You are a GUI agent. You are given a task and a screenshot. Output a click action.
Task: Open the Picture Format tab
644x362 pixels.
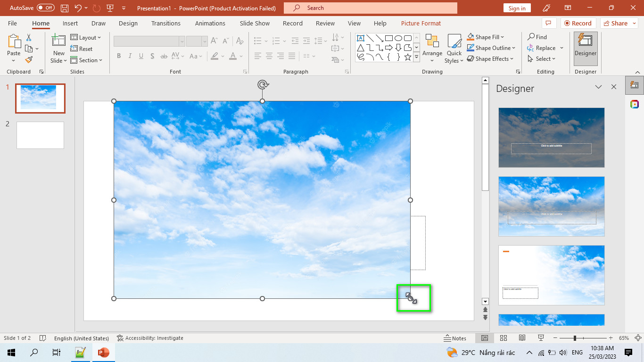pos(421,23)
